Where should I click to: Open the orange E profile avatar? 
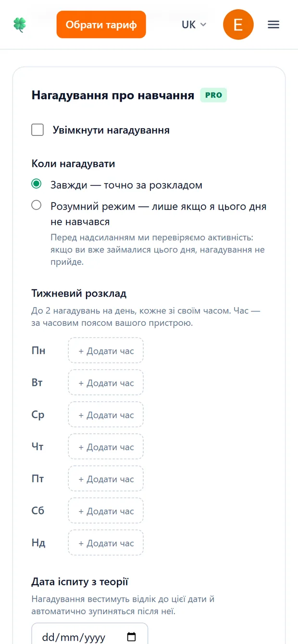pos(238,24)
